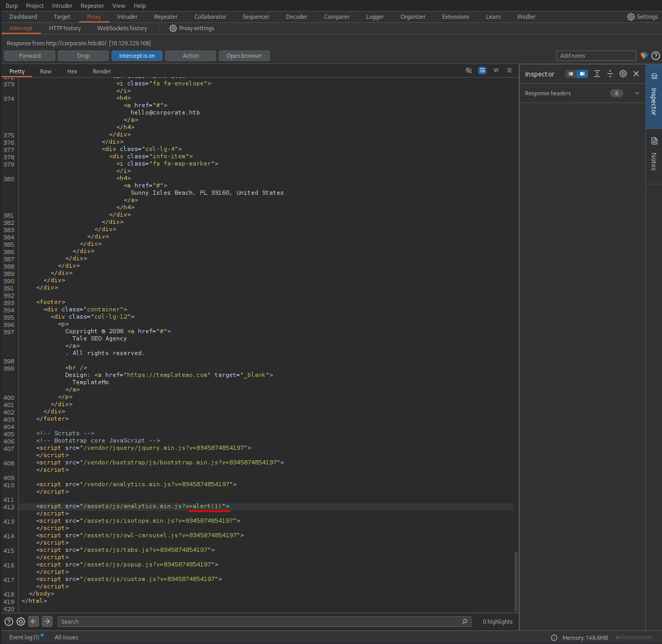Open Proxy settings gear link
This screenshot has width=662, height=644.
[x=192, y=28]
